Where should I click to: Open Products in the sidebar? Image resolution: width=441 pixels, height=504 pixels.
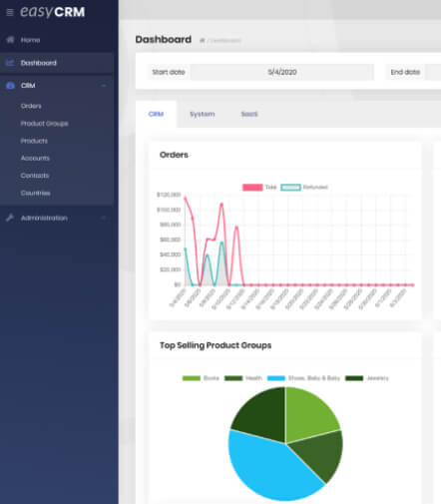(x=34, y=141)
